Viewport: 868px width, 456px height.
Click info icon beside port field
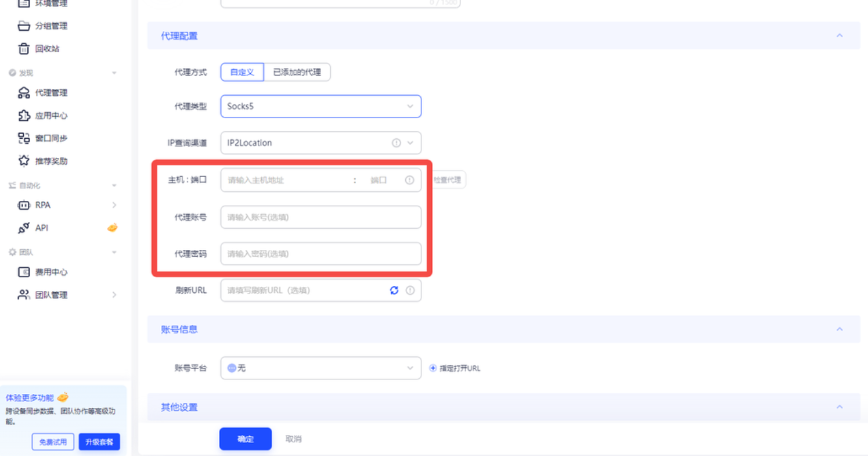pyautogui.click(x=410, y=180)
